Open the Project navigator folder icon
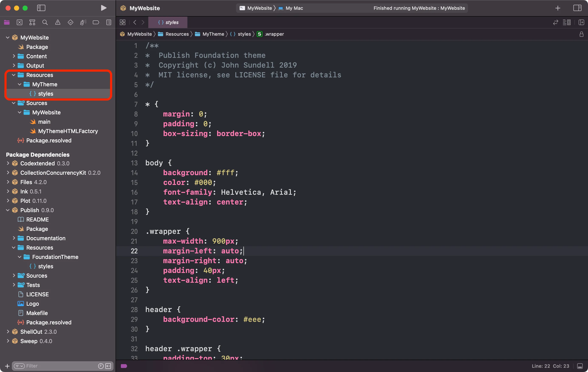The width and height of the screenshot is (588, 372). pyautogui.click(x=7, y=22)
